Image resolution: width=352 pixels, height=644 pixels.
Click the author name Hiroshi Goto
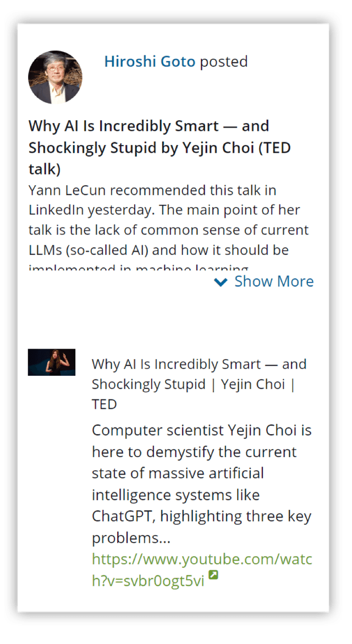coord(151,62)
